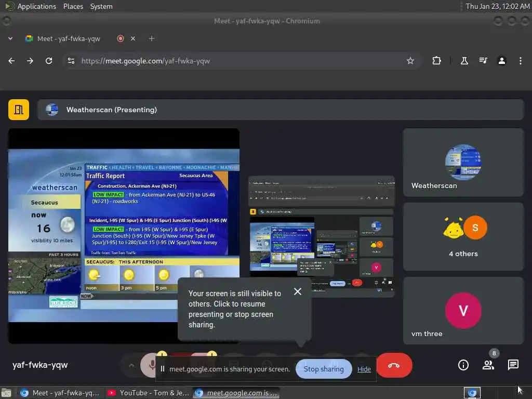Reload the Meet page

(49, 61)
